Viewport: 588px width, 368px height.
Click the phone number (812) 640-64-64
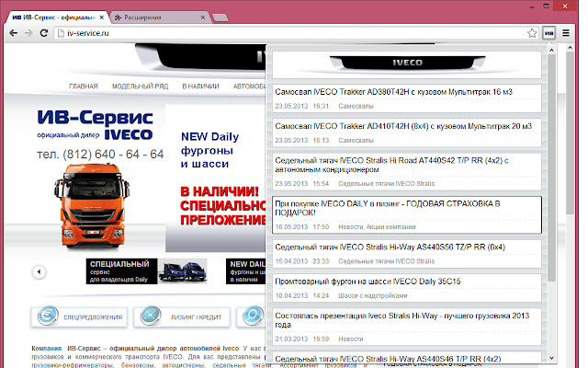click(x=100, y=154)
